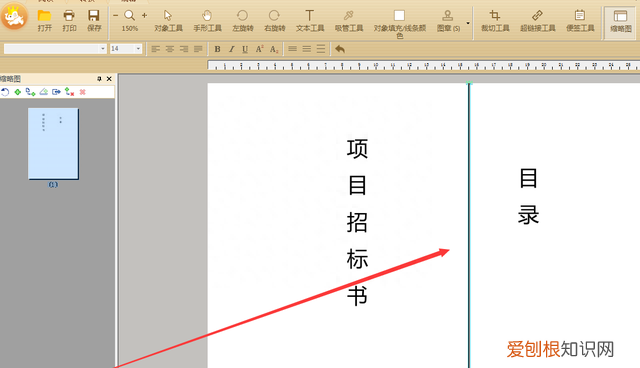Click the 150% zoom level text
This screenshot has width=640, height=368.
pyautogui.click(x=129, y=29)
